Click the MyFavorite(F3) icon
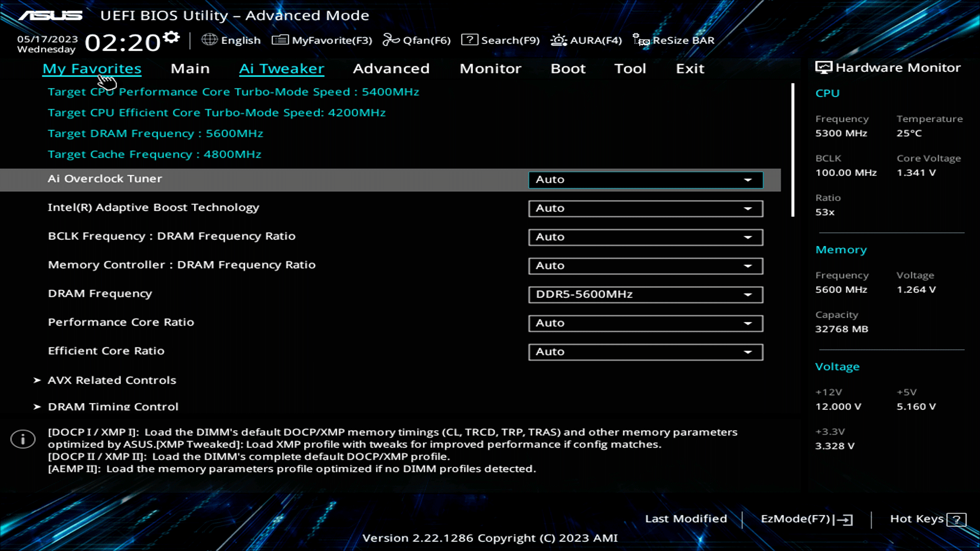This screenshot has width=980, height=551. pos(280,39)
